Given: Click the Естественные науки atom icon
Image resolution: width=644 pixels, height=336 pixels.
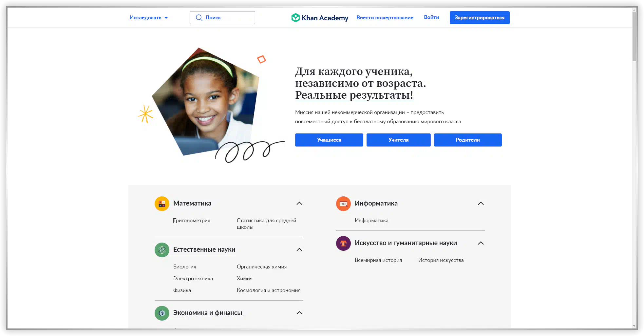Looking at the screenshot, I should [x=162, y=250].
